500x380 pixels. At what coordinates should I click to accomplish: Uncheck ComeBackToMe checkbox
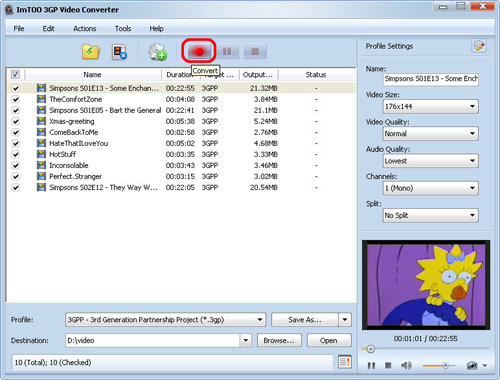click(x=15, y=132)
